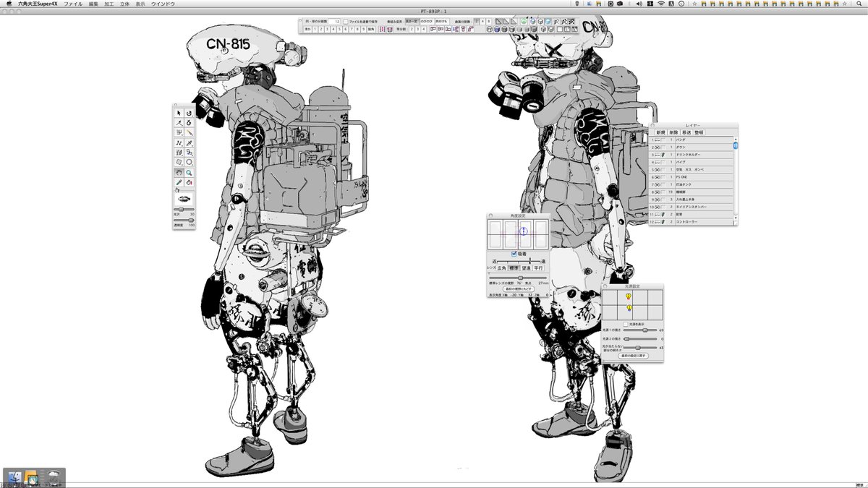
Task: Set 等分割 to 3
Action: click(417, 30)
